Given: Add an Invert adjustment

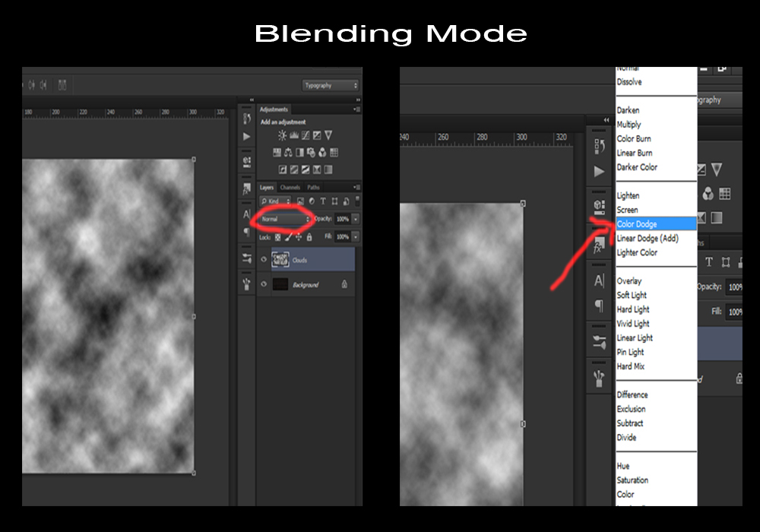Looking at the screenshot, I should tap(283, 169).
